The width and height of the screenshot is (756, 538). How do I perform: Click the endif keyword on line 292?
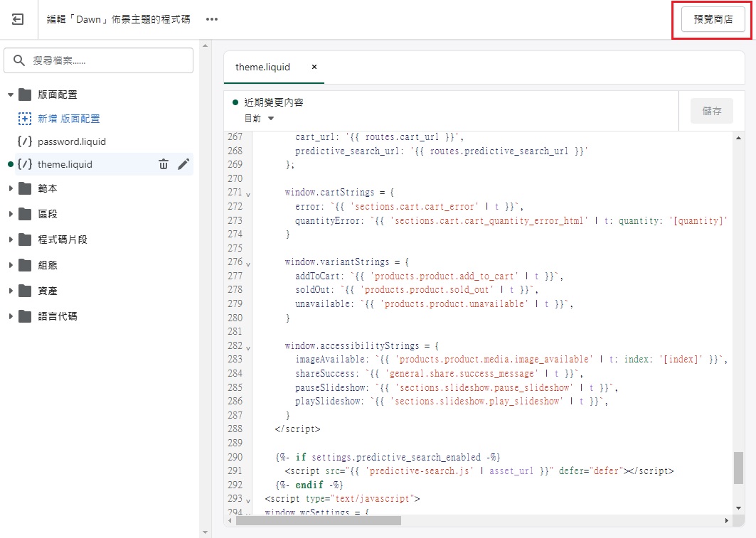tap(309, 485)
